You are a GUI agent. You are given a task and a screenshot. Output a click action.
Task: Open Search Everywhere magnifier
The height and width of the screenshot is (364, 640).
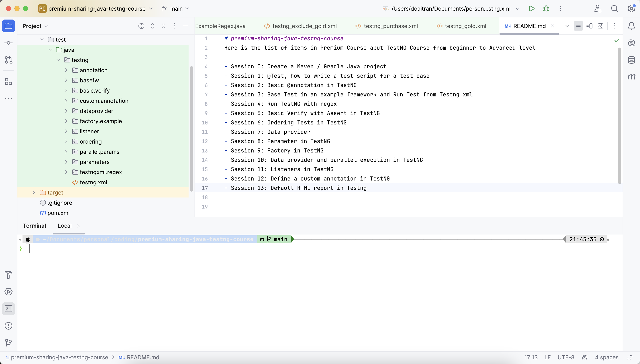point(615,8)
